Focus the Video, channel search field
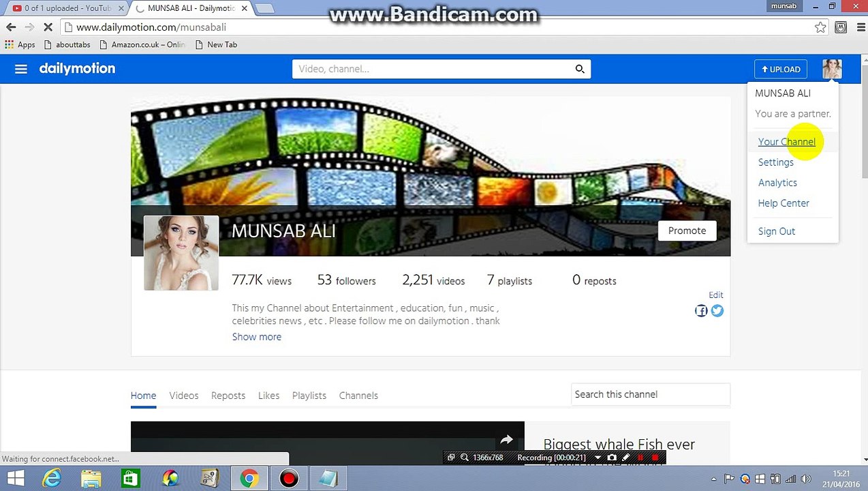 [x=433, y=69]
